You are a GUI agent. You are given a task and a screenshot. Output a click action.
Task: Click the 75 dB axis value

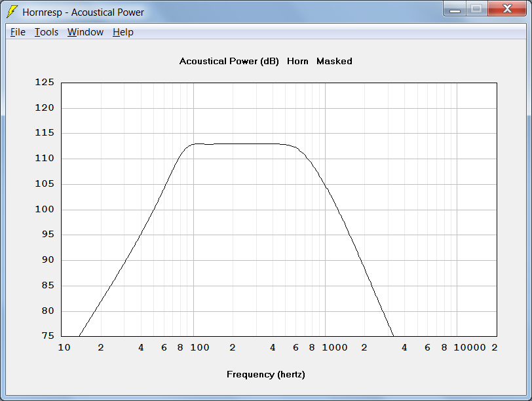(x=48, y=336)
